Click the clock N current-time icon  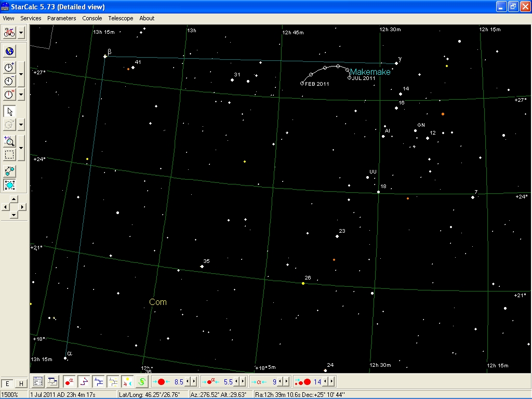9,95
